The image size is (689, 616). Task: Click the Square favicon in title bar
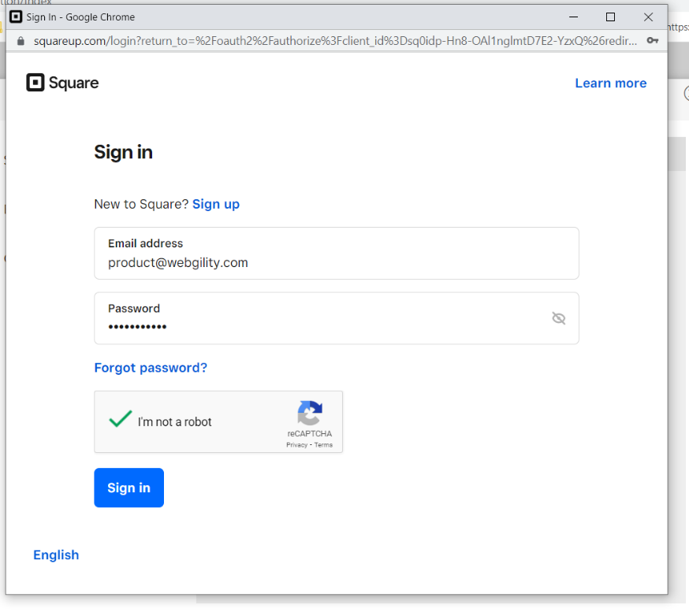click(16, 17)
